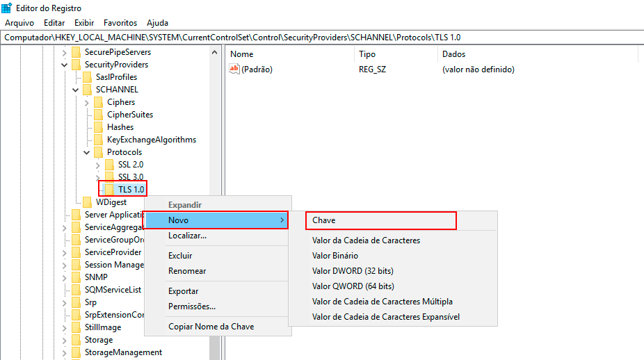Select the (Padrão) value row
This screenshot has height=360, width=644.
pyautogui.click(x=250, y=69)
